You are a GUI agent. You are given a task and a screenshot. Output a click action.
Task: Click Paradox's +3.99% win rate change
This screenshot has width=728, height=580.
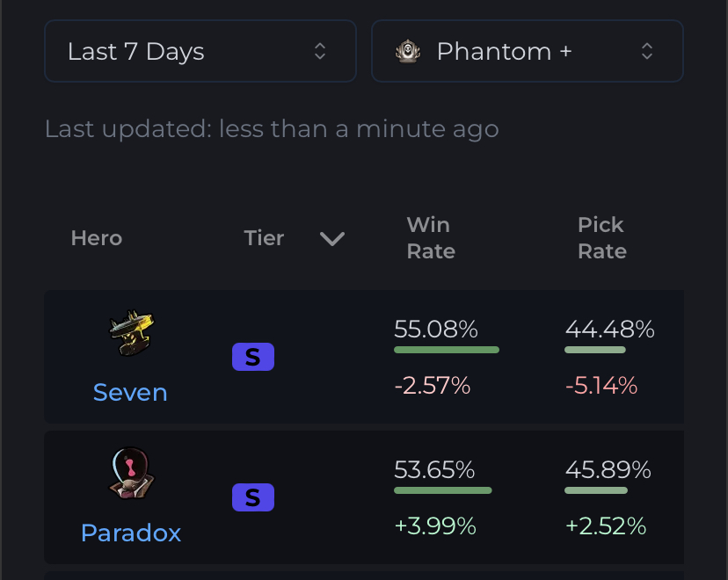coord(435,526)
